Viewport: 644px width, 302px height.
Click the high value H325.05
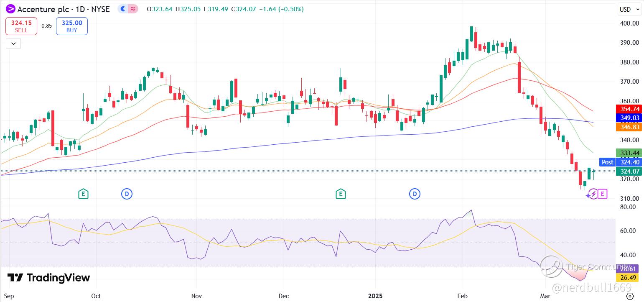188,9
